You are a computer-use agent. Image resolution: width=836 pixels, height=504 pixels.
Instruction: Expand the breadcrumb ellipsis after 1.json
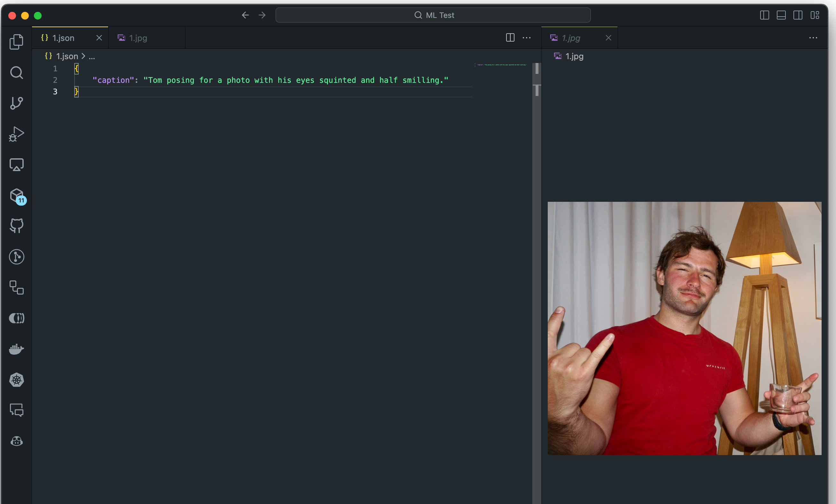point(92,57)
